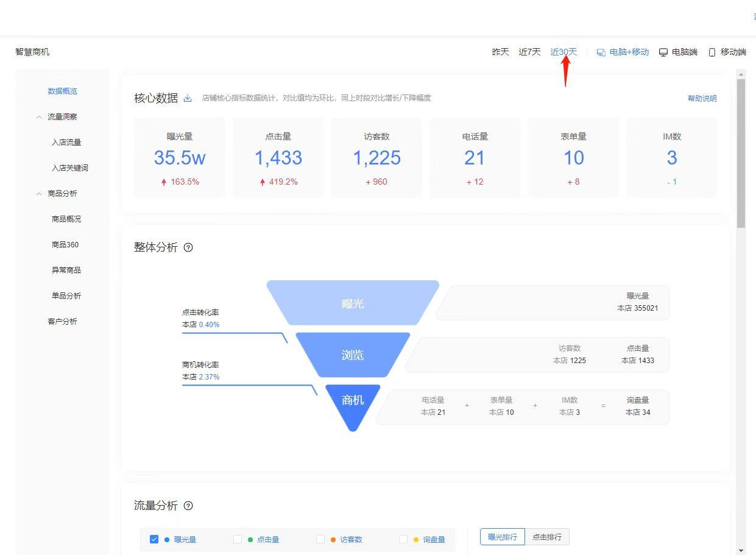Select the 移动端 mobile device icon
This screenshot has height=555, width=756.
(x=711, y=52)
